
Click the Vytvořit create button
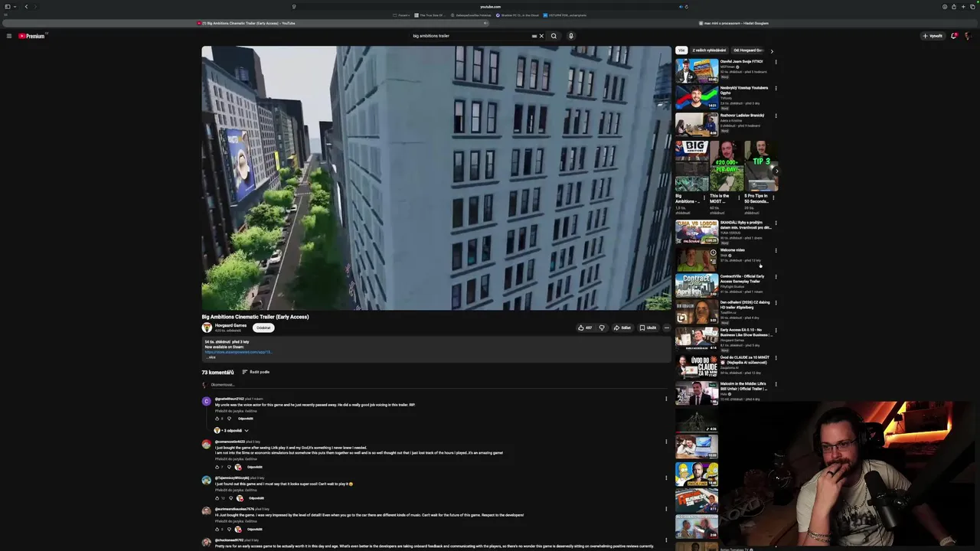[x=933, y=36]
